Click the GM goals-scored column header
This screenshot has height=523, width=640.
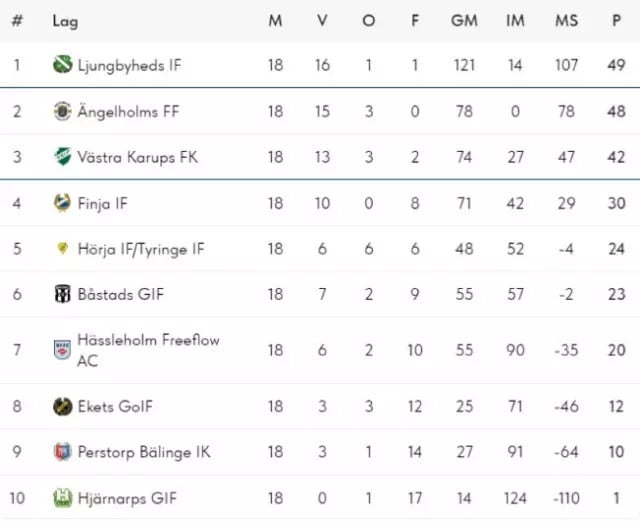point(464,21)
